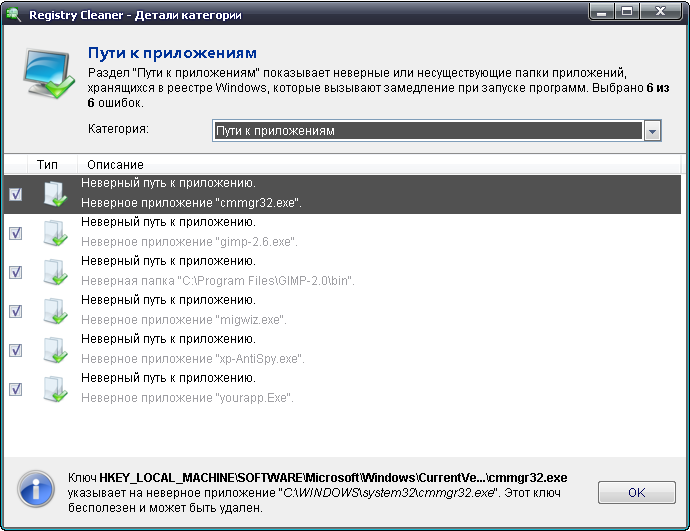Toggle checkbox for yourapp.Exe entry
The width and height of the screenshot is (690, 531).
click(x=15, y=389)
